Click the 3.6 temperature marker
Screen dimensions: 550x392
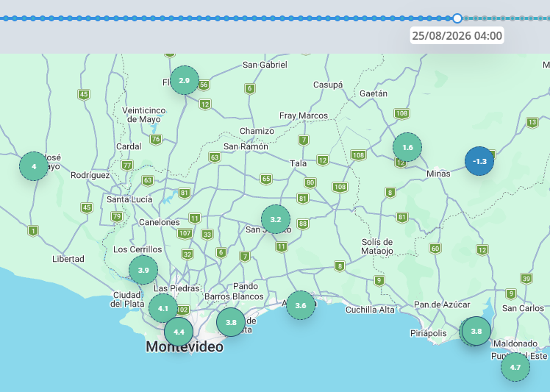coord(301,305)
